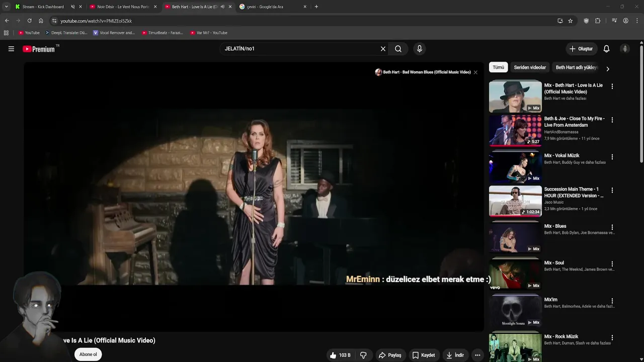Open browser home page button
The width and height of the screenshot is (644, 362).
point(41,21)
